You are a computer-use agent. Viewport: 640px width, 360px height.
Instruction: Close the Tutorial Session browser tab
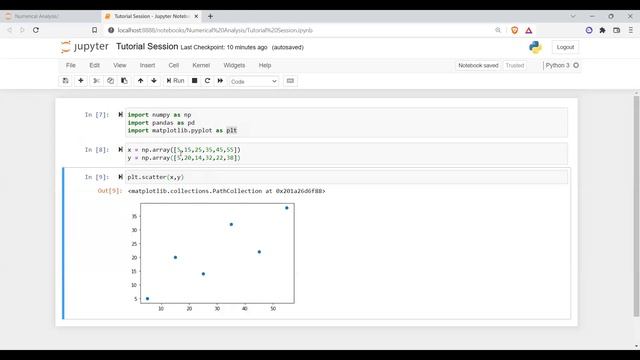196,16
